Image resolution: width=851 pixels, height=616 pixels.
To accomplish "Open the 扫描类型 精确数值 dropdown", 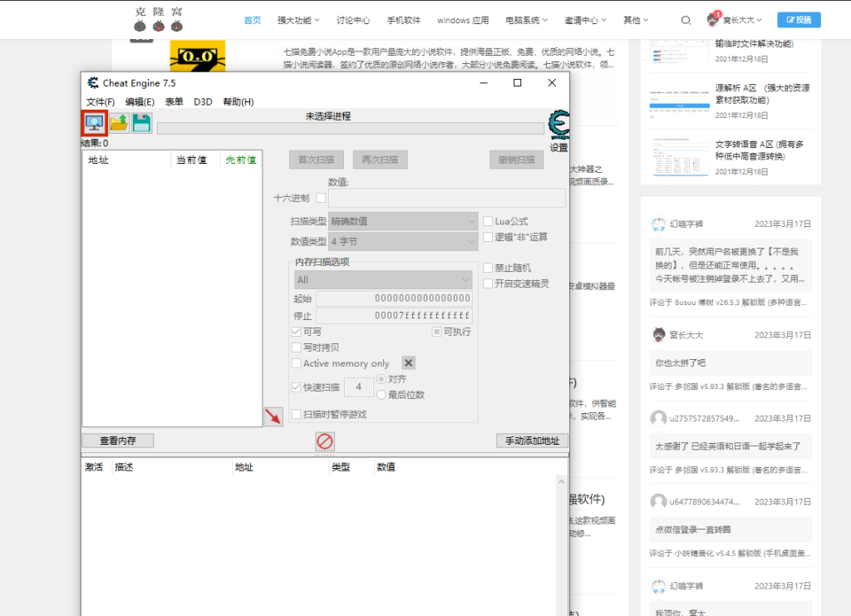I will 403,221.
